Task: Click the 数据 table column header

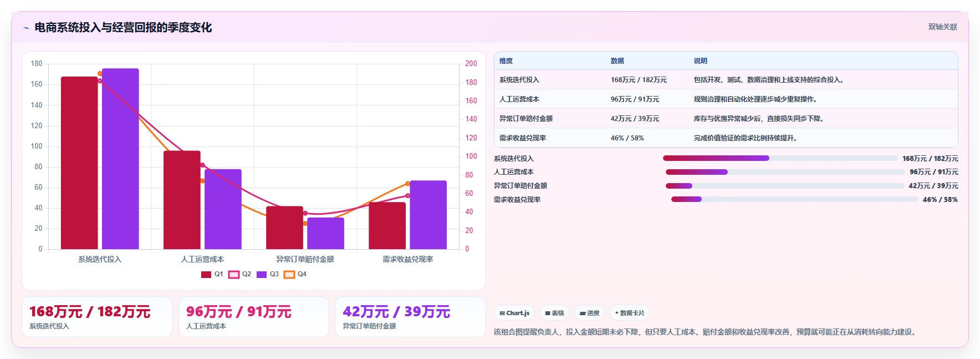Action: point(617,61)
